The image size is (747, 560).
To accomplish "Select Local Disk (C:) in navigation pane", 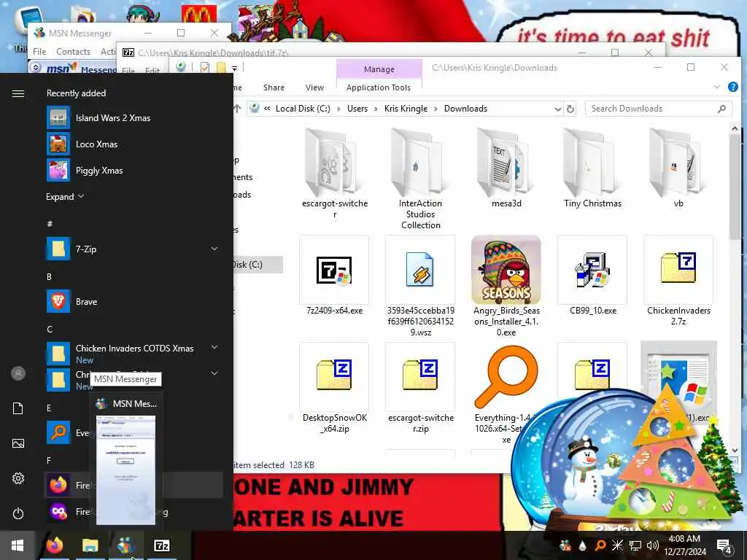I will click(x=258, y=265).
